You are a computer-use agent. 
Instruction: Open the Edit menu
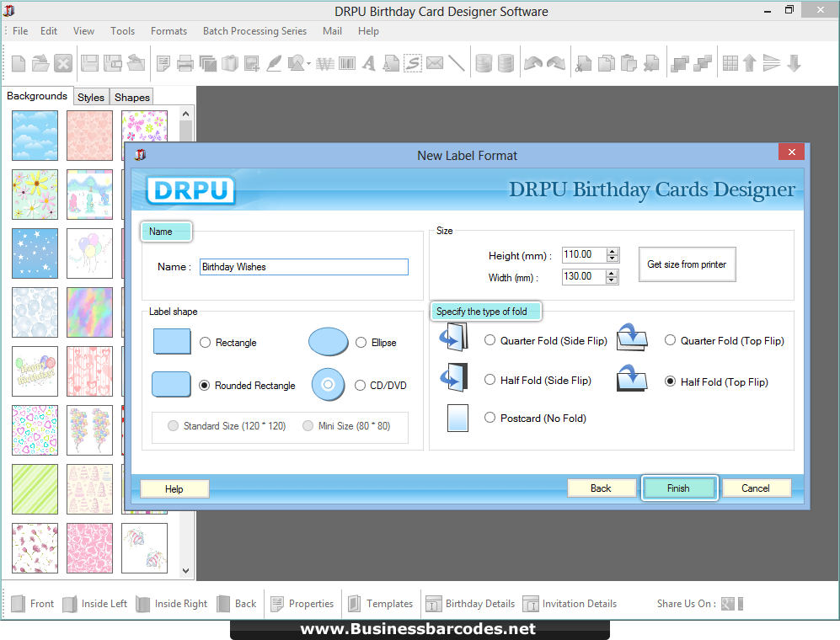click(x=49, y=31)
